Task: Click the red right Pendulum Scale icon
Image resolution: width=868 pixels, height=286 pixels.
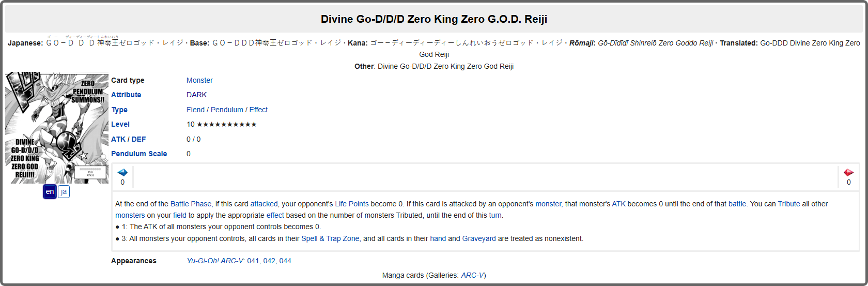Action: tap(848, 172)
